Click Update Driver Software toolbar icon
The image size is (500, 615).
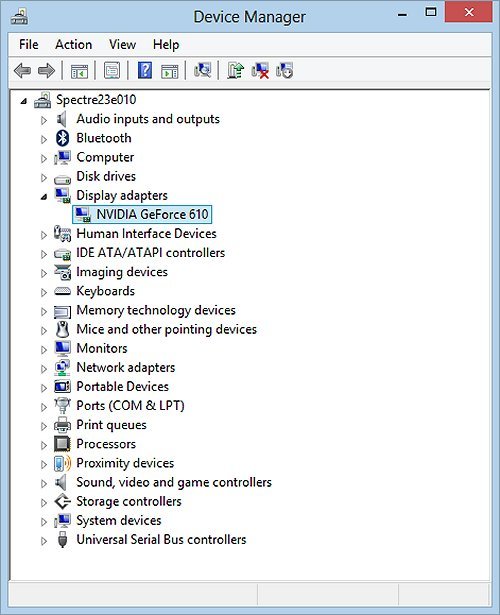coord(235,71)
